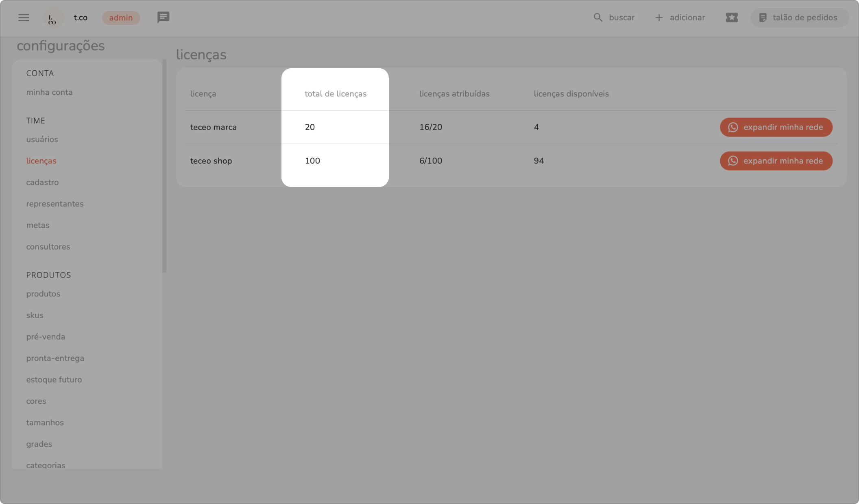
Task: Open the cores settings link
Action: pos(36,401)
